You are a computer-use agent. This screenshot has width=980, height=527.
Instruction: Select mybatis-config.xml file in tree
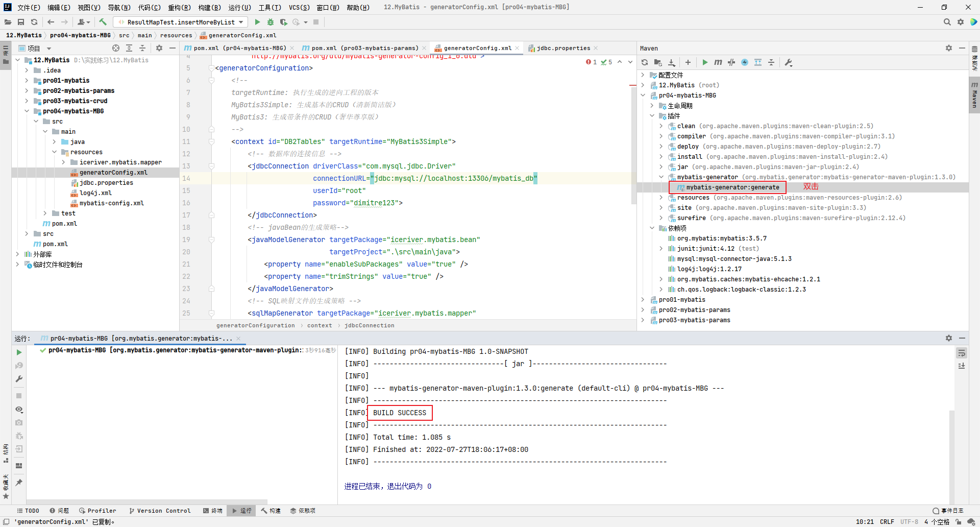[x=112, y=203]
